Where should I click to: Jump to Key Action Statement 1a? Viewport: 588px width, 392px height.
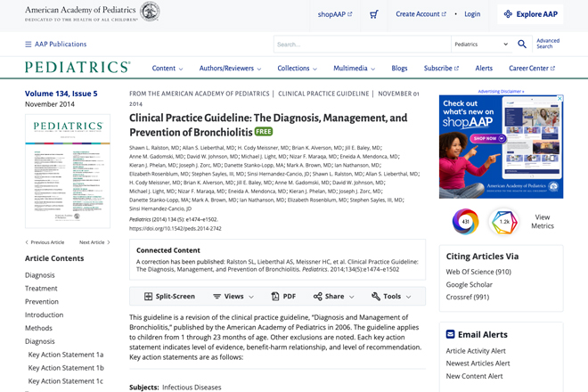click(66, 355)
